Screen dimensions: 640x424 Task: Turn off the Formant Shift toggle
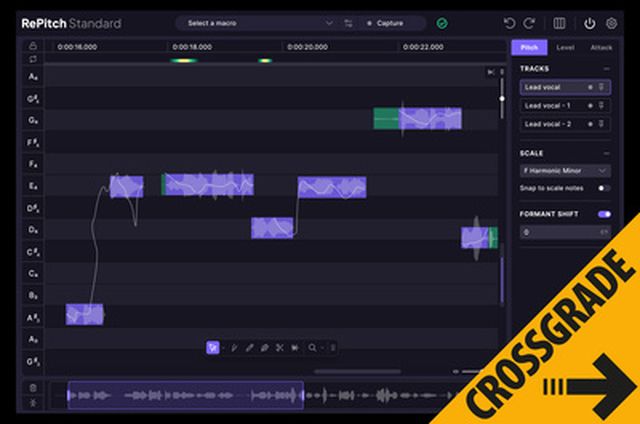click(x=604, y=214)
